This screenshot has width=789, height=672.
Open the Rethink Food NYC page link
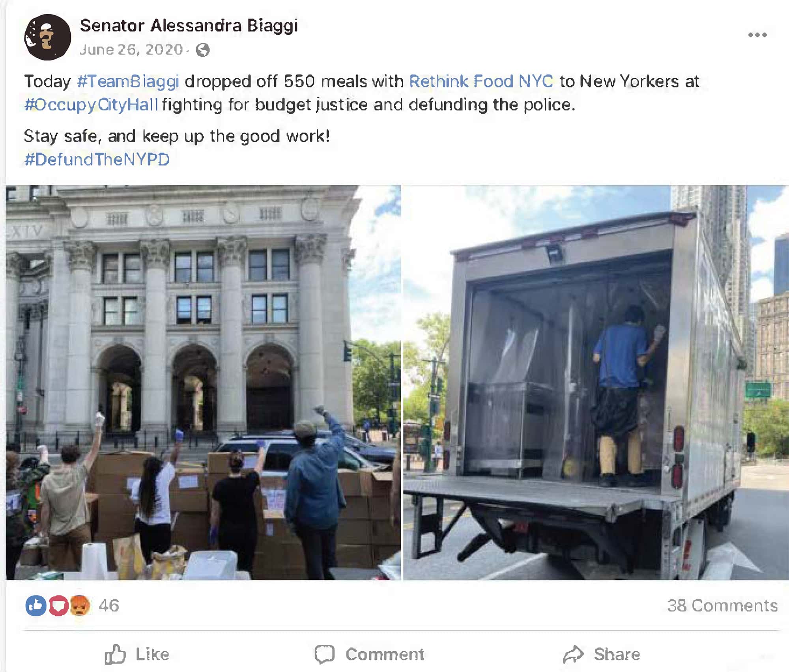tap(481, 81)
